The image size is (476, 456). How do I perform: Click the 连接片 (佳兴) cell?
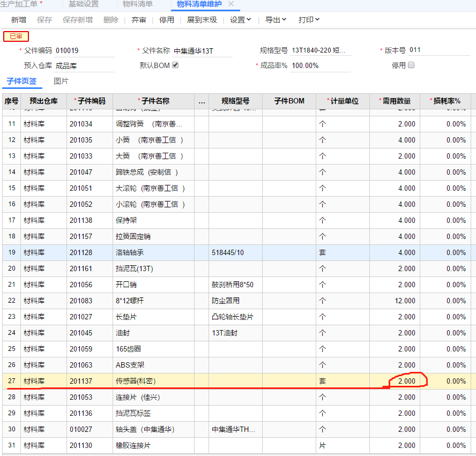154,398
